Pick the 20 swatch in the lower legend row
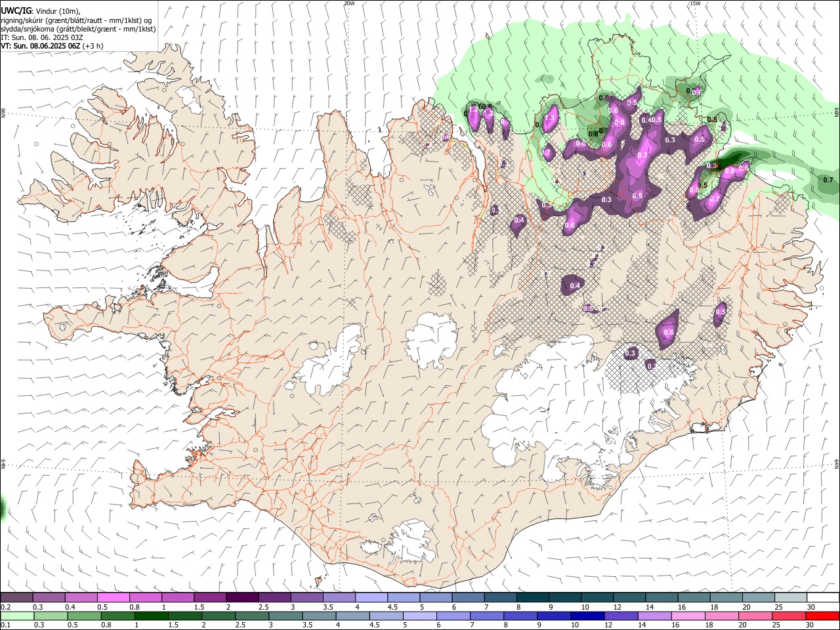Screen dimensions: 840x630 click(755, 616)
